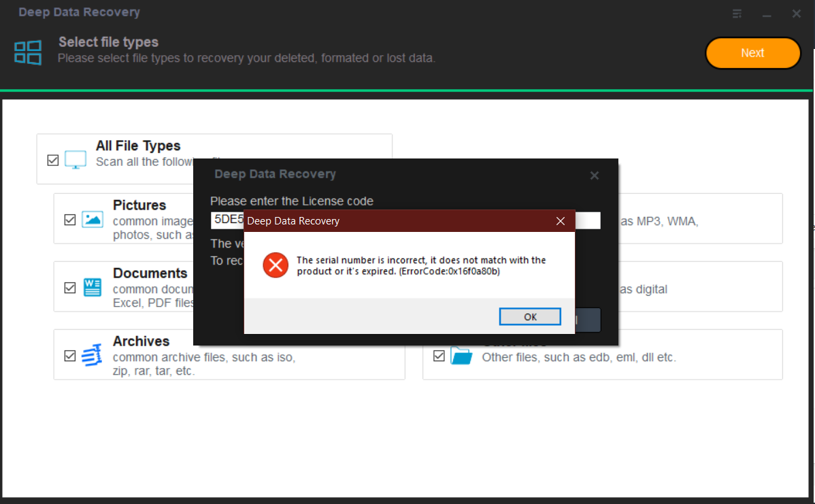
Task: Toggle the Other files checkbox
Action: click(439, 356)
